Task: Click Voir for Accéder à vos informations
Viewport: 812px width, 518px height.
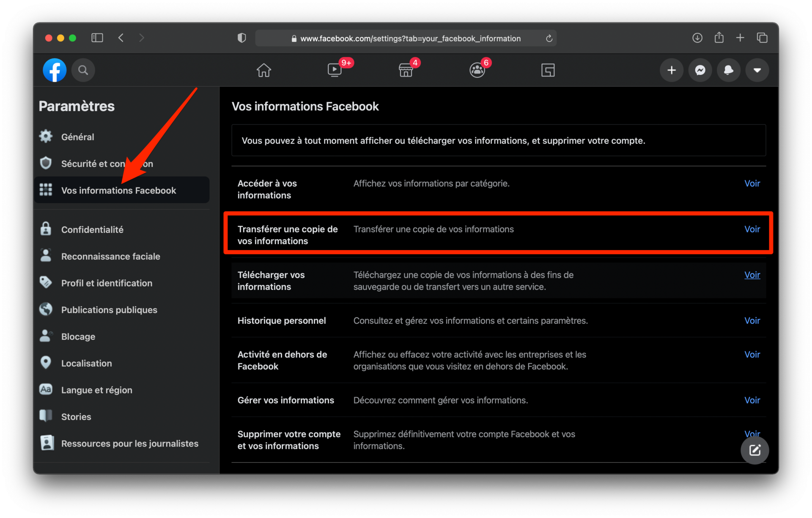Action: click(752, 183)
